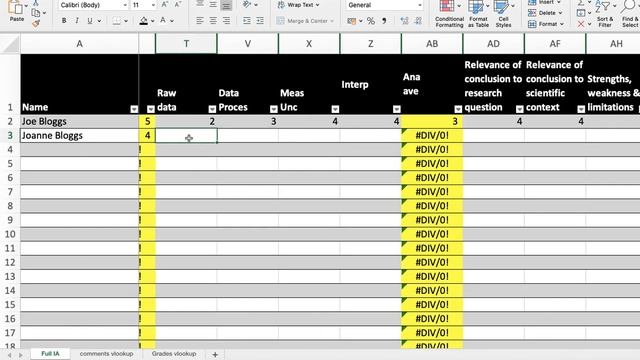Open the font color dropdown arrow
The height and width of the screenshot is (360, 640).
172,21
